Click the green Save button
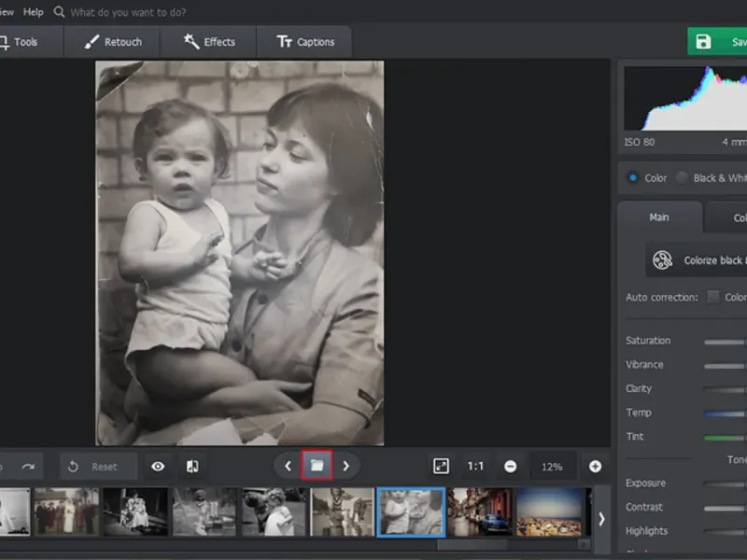 (x=719, y=42)
